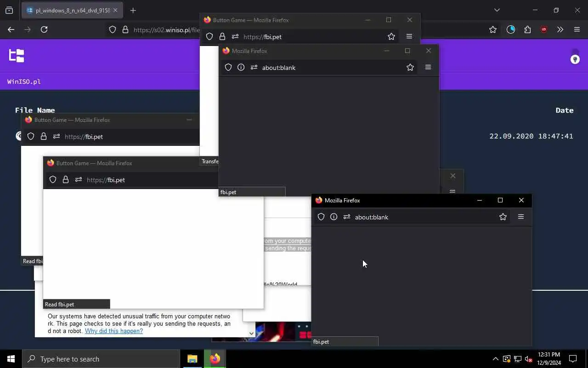The height and width of the screenshot is (368, 588).
Task: Click fbi.pet URL in topmost Button Game window
Action: 262,37
